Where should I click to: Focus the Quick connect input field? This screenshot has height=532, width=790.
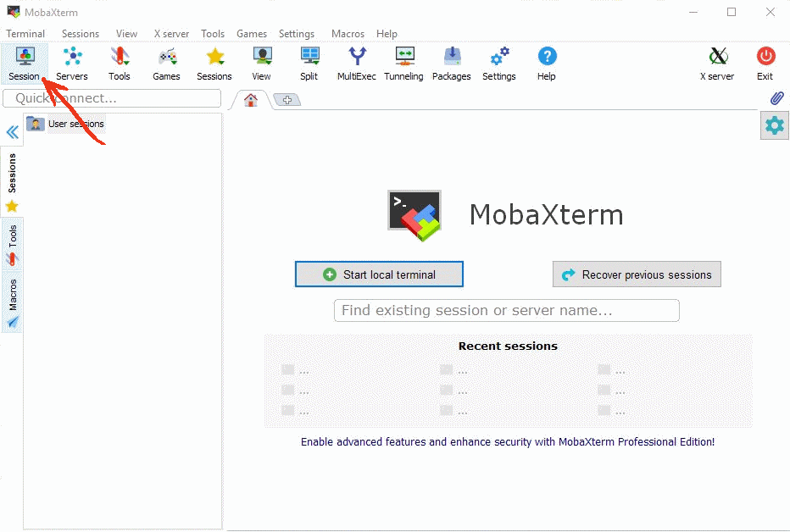click(112, 98)
